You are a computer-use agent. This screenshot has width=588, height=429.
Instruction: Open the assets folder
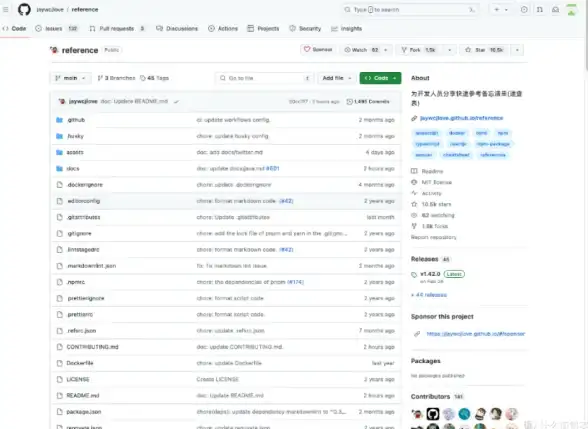75,152
